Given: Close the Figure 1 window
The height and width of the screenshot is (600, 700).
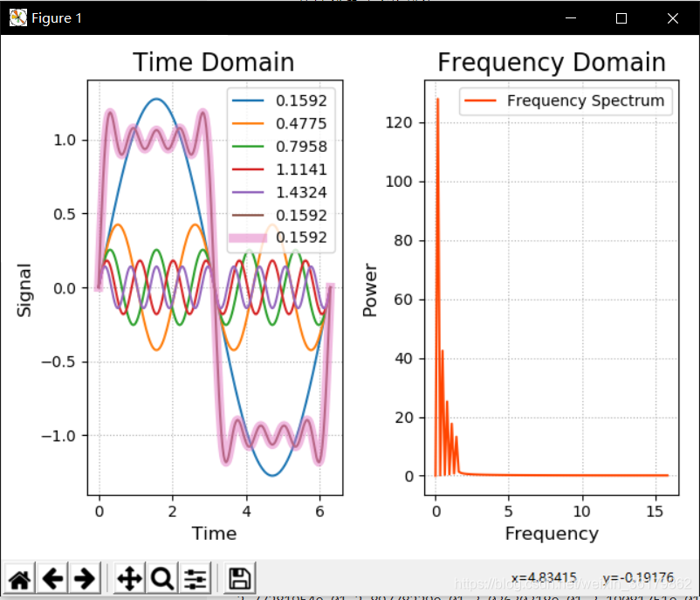Looking at the screenshot, I should tap(672, 17).
